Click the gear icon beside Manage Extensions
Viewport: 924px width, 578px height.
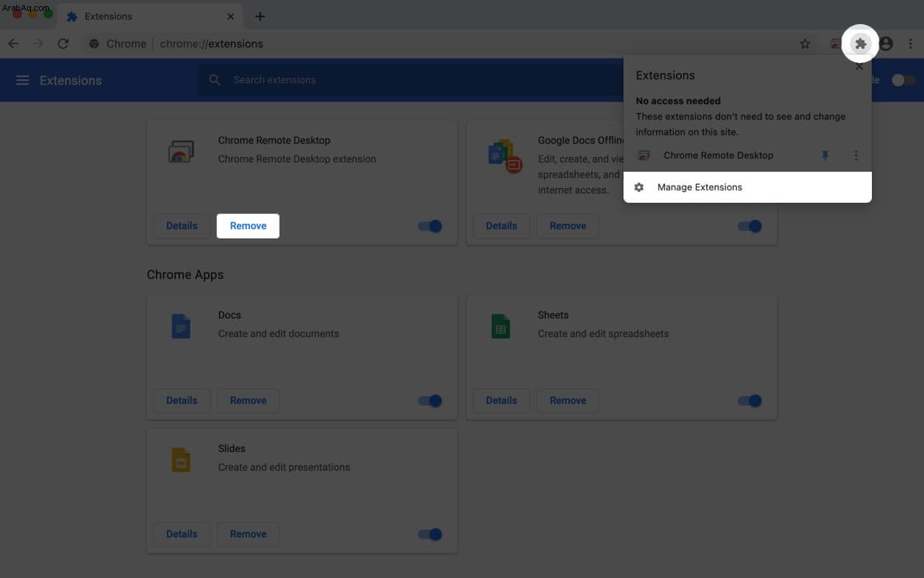[x=639, y=187]
